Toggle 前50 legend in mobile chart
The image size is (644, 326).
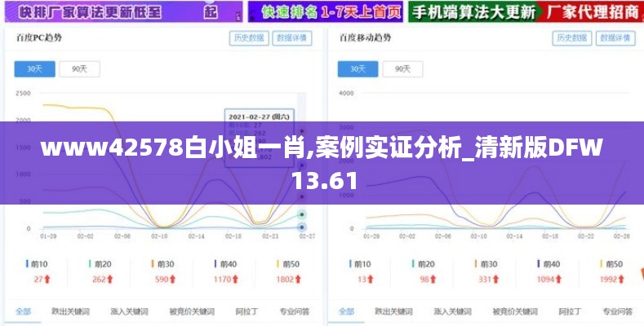tap(611, 264)
